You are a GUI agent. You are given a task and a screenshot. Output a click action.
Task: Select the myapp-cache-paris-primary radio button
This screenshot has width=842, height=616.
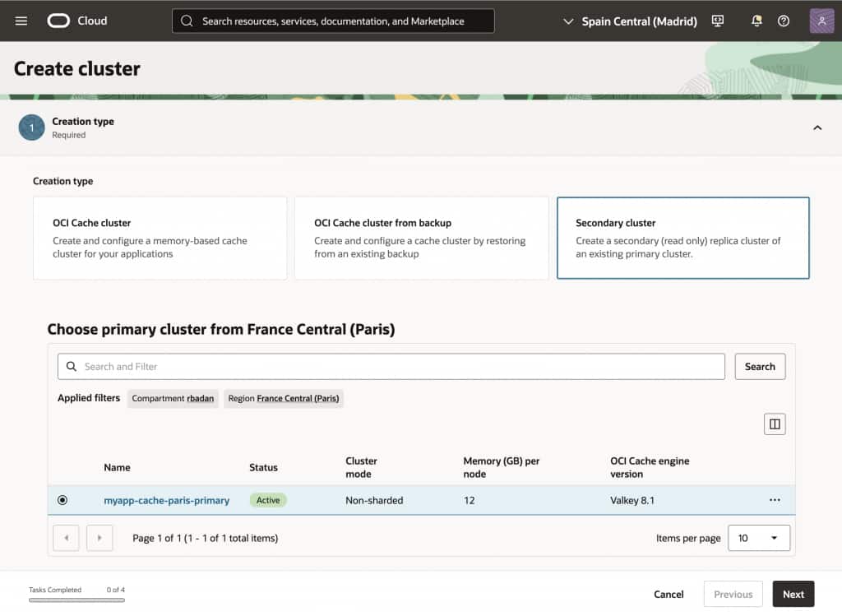[62, 500]
